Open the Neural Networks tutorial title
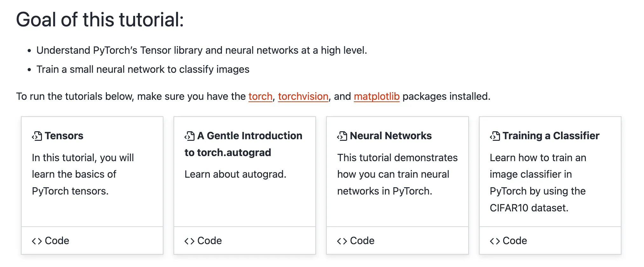This screenshot has height=267, width=644. coord(391,136)
